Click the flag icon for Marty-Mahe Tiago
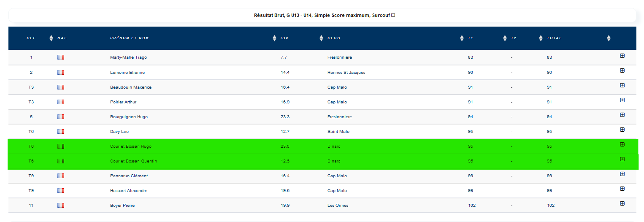644x222 pixels. point(61,57)
